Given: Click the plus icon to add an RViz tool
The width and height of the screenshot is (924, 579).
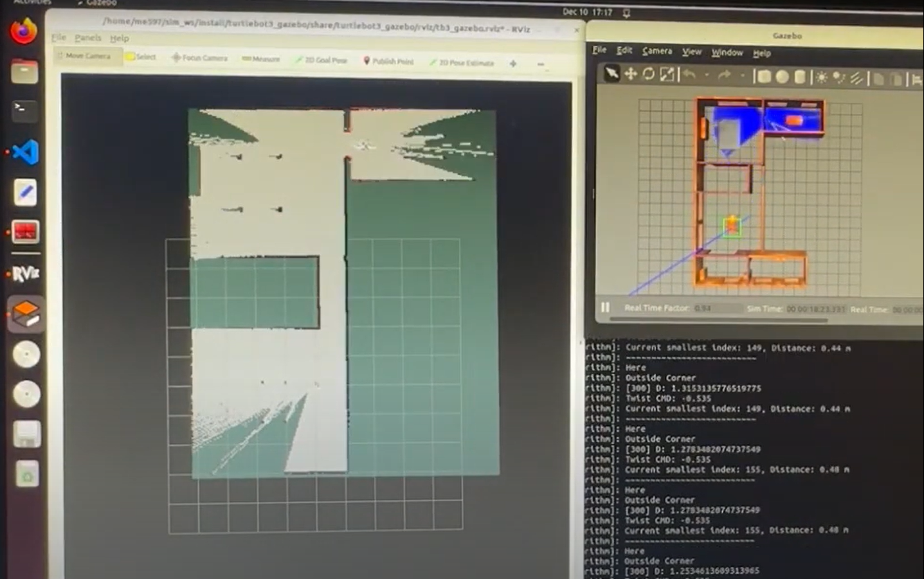Looking at the screenshot, I should click(x=513, y=63).
